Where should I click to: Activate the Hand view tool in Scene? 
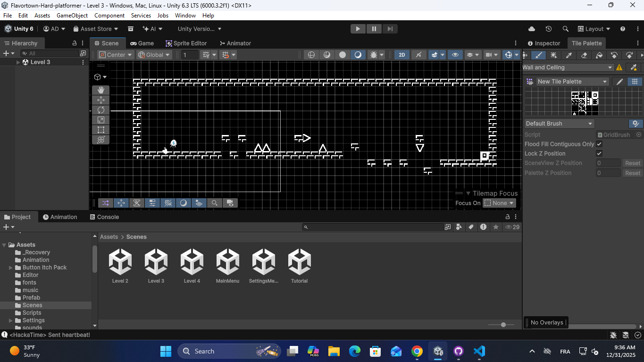click(x=100, y=90)
